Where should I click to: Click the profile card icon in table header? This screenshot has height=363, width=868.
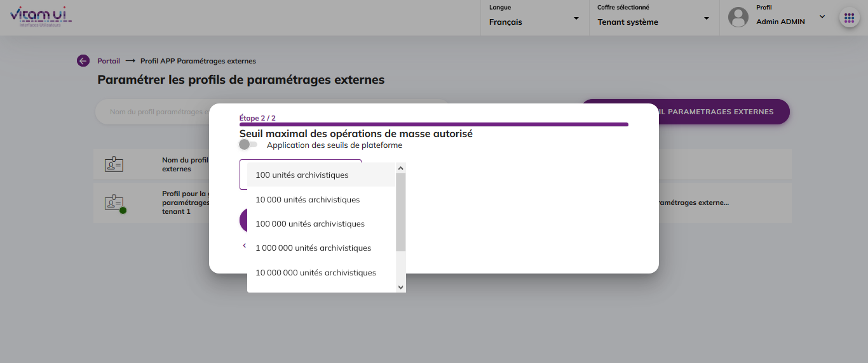coord(114,165)
